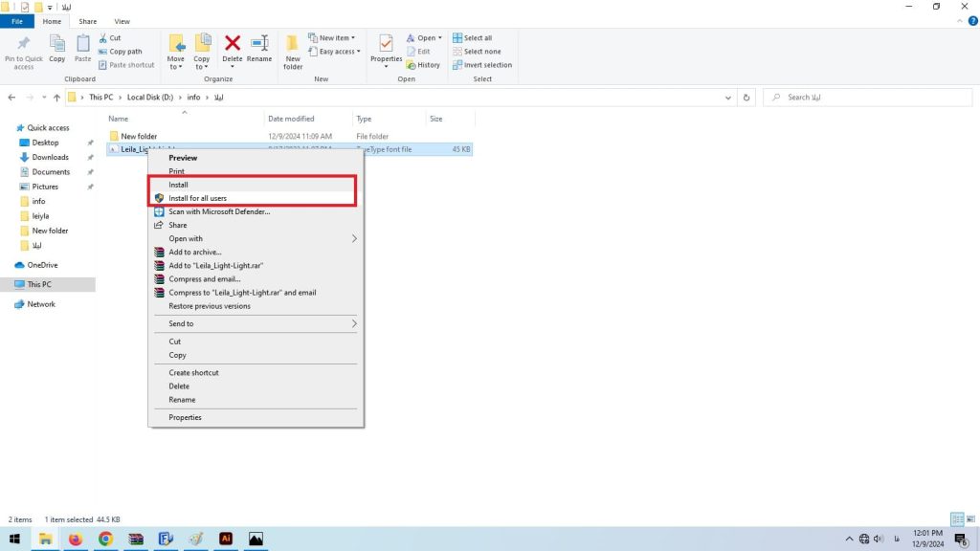The height and width of the screenshot is (551, 980).
Task: Expand the Send to submenu
Action: (181, 323)
